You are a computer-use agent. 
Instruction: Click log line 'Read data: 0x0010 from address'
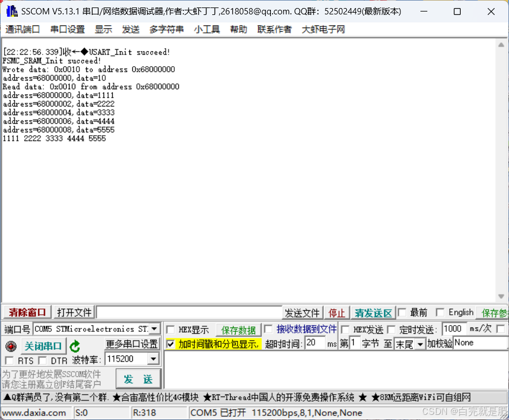click(91, 87)
